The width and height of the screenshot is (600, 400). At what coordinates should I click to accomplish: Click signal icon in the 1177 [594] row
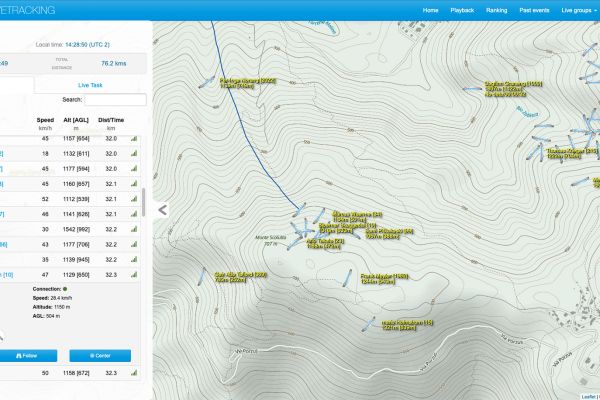point(134,169)
